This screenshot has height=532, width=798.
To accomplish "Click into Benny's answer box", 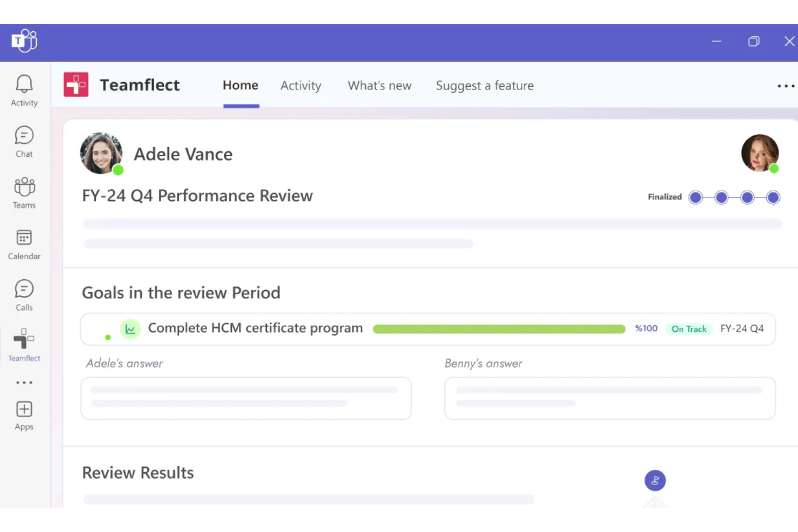I will click(610, 398).
